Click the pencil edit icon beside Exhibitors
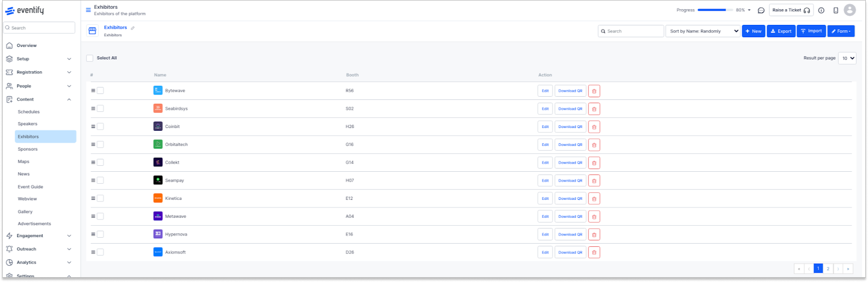This screenshot has height=282, width=868. (133, 28)
